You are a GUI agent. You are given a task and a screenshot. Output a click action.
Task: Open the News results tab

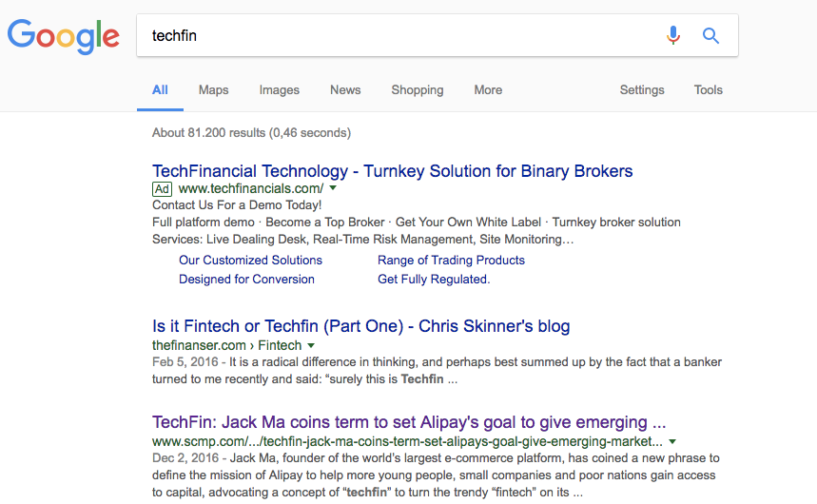click(x=345, y=90)
